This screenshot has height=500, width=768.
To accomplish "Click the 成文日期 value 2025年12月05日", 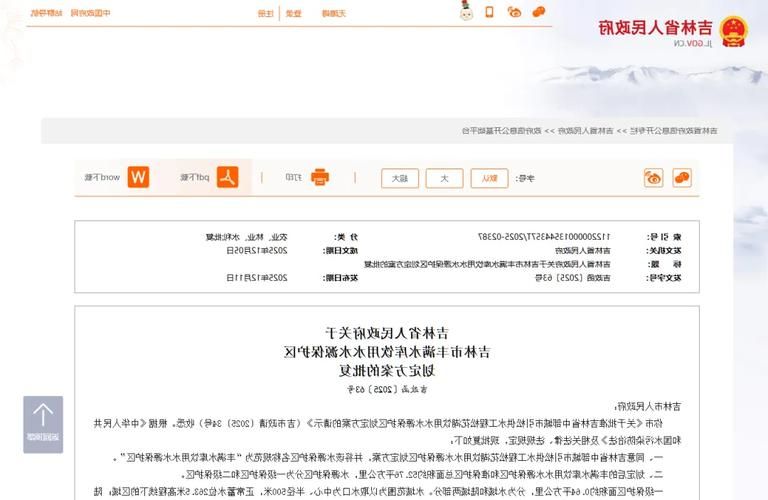I will click(257, 251).
